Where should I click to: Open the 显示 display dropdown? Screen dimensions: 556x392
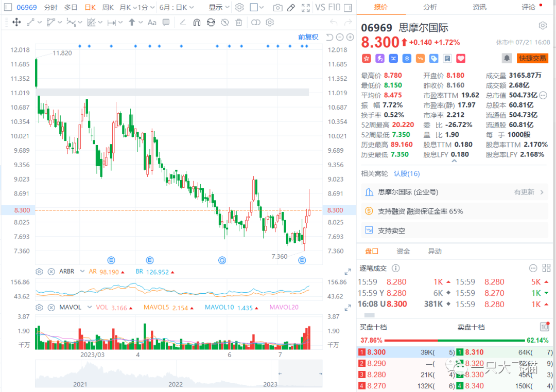pos(219,7)
